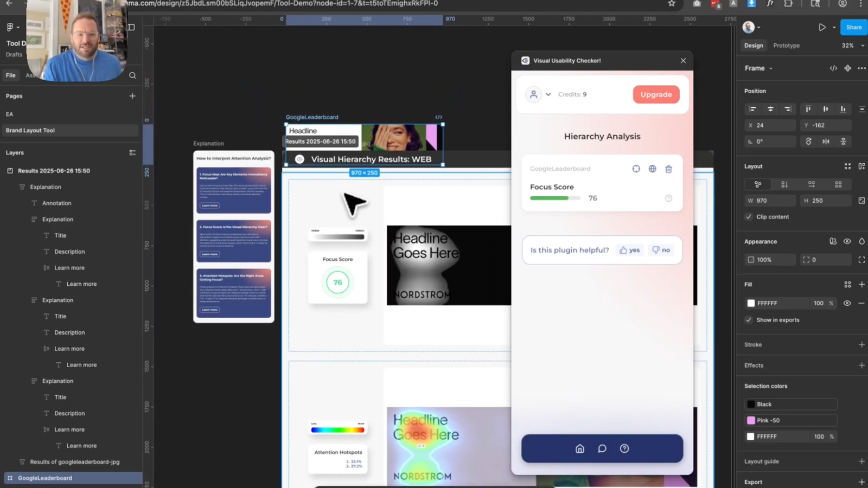Open the EA page
Image resolution: width=868 pixels, height=488 pixels.
[71, 114]
